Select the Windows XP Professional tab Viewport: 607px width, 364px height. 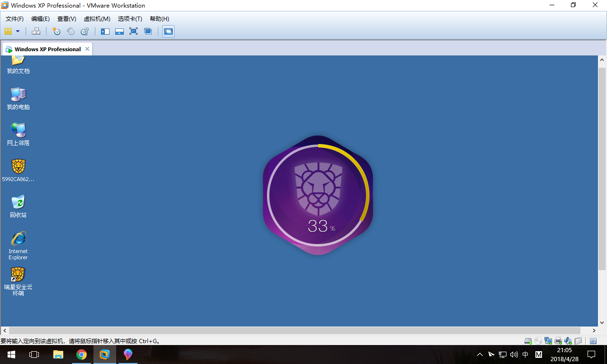point(47,49)
